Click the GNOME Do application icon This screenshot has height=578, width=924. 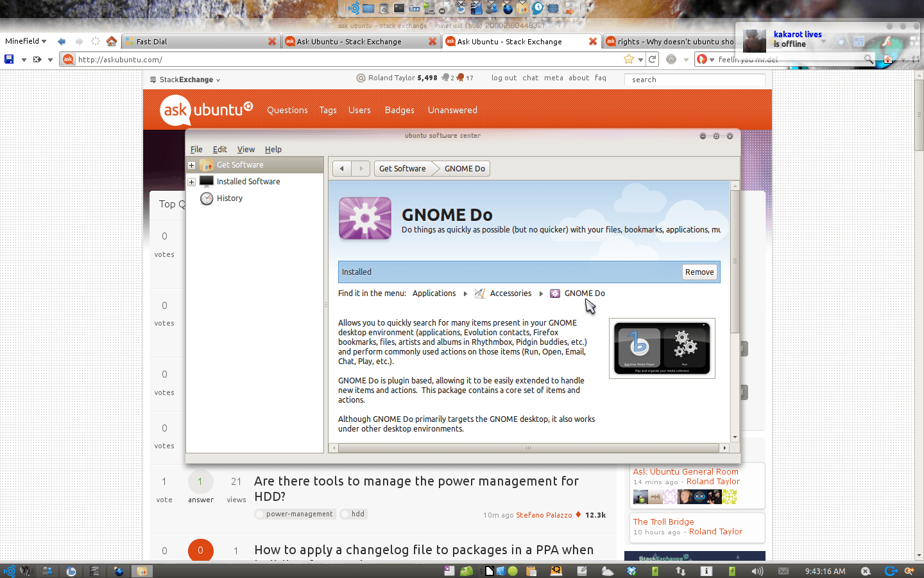click(365, 218)
